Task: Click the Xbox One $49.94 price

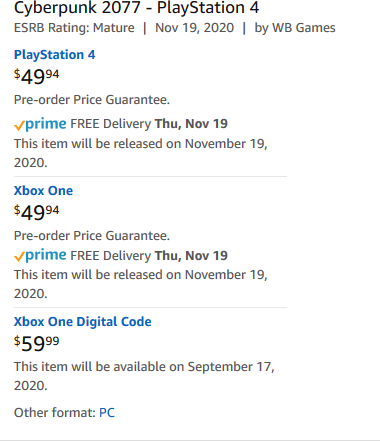Action: coord(36,212)
